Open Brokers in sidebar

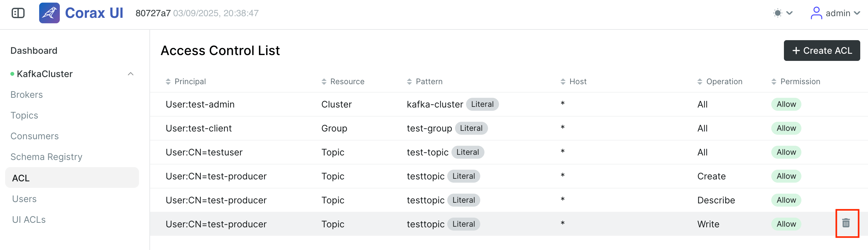[x=27, y=95]
